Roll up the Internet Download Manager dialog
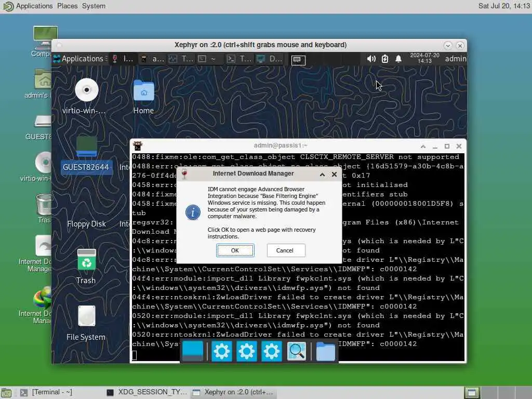 tap(322, 175)
